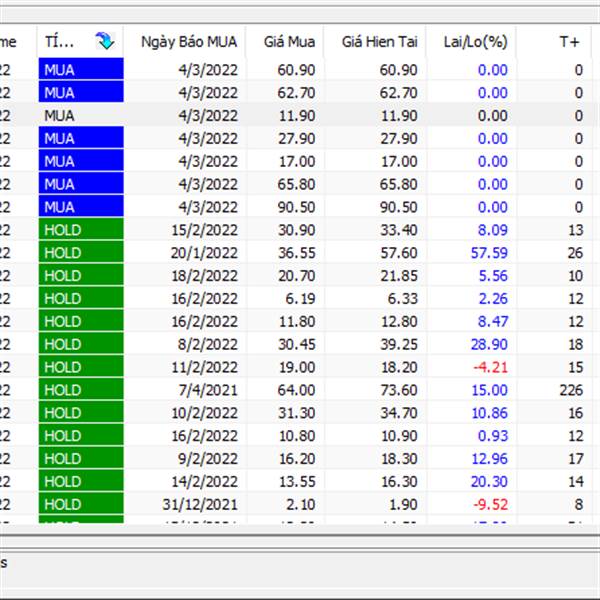Click HOLD cell dated 15/2/2022

[81, 230]
